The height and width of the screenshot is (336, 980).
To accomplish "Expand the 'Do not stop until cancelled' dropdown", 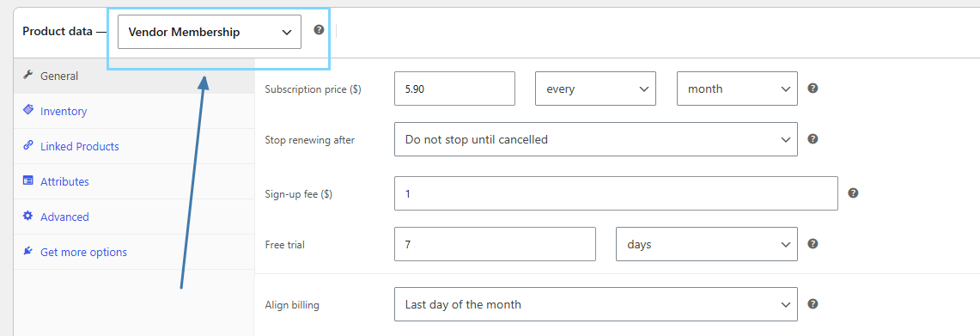I will (x=595, y=139).
